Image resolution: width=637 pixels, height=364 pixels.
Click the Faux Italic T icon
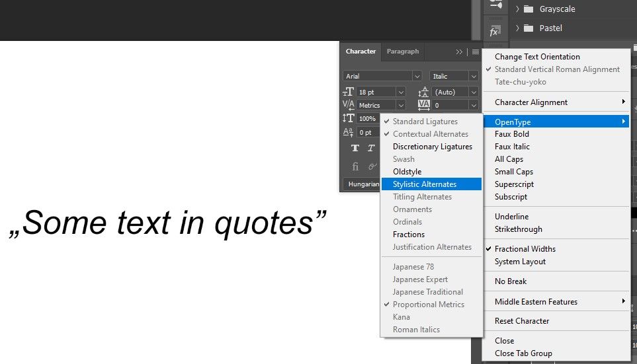click(371, 148)
